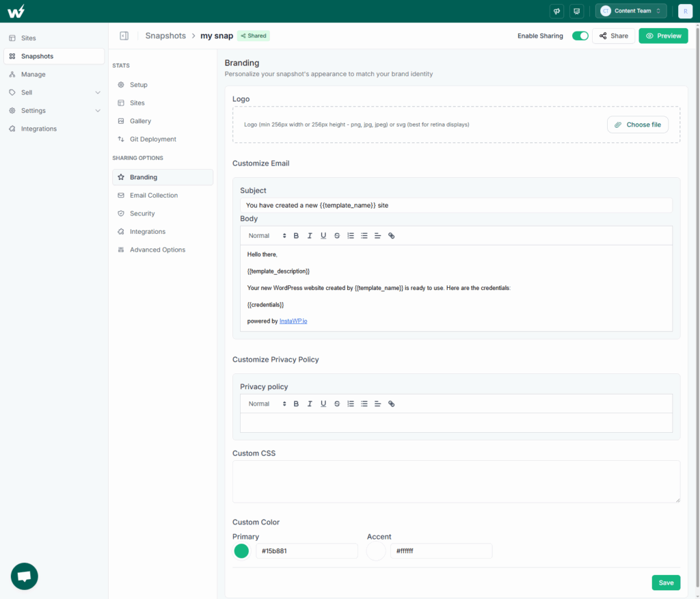Open Manage in the main sidebar

point(54,74)
